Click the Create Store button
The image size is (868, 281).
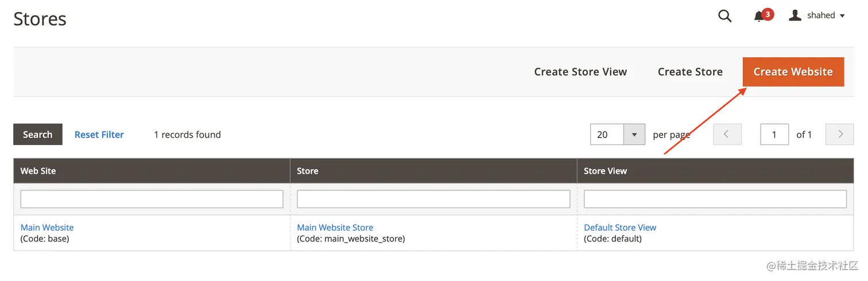click(690, 72)
